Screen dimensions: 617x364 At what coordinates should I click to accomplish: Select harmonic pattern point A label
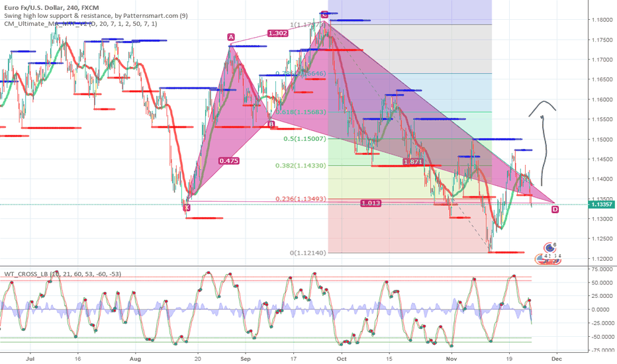point(231,37)
